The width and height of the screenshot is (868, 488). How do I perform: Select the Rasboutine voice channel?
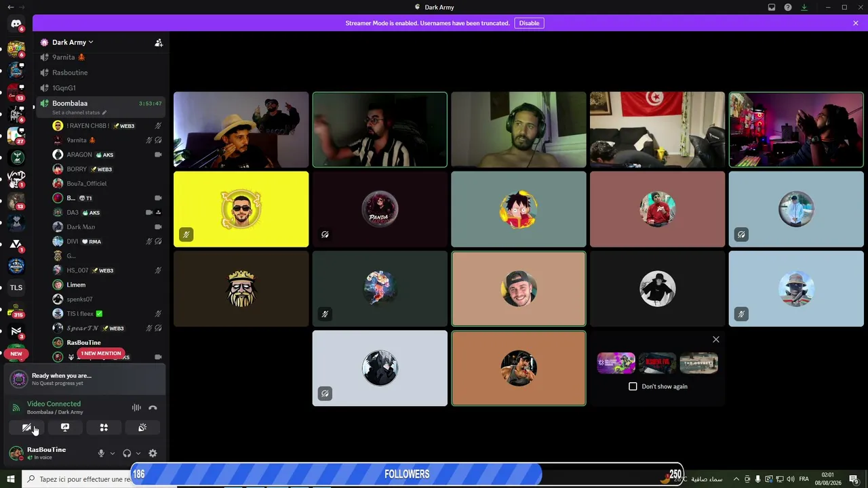coord(101,73)
